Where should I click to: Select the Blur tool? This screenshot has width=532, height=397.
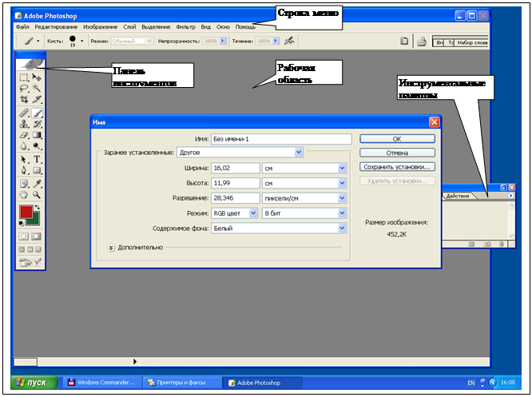24,146
